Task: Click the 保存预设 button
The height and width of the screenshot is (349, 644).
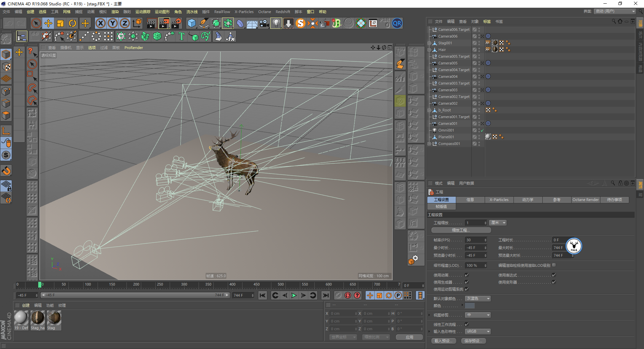Action: point(473,341)
